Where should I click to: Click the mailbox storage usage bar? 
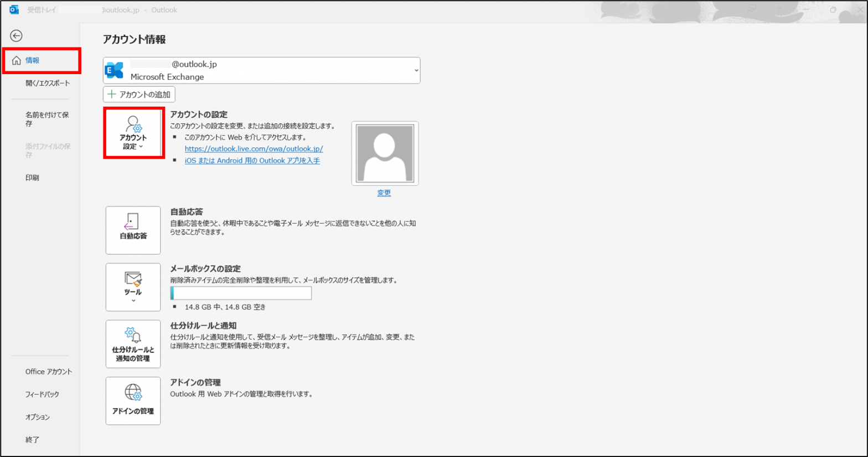[x=241, y=293]
